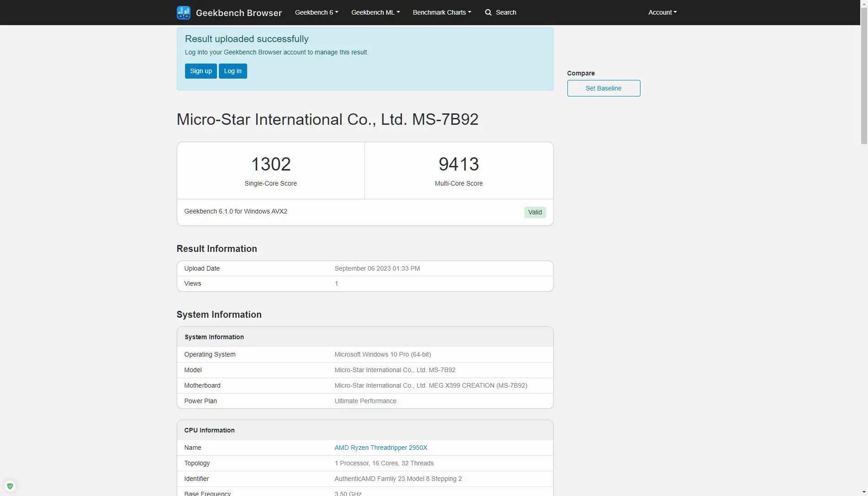Open the AMD Ryzen Threadripper 2950X link
868x496 pixels.
[381, 448]
